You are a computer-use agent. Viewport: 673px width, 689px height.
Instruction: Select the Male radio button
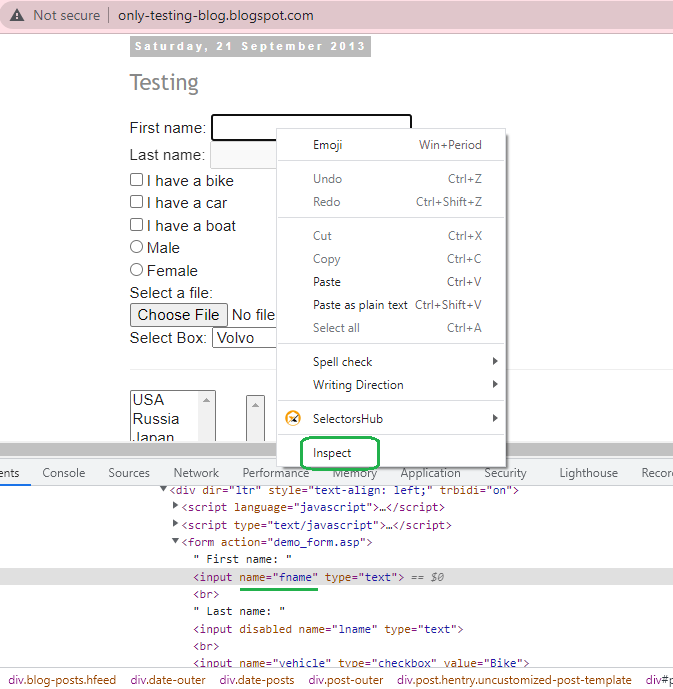tap(136, 247)
